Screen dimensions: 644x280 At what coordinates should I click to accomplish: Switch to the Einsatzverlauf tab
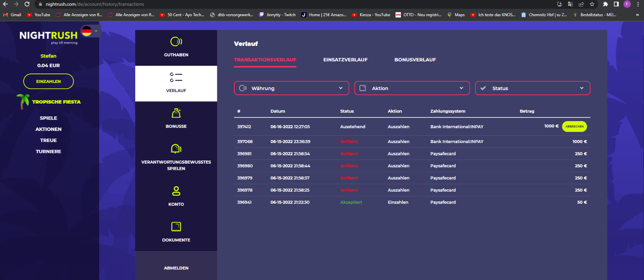pyautogui.click(x=345, y=60)
